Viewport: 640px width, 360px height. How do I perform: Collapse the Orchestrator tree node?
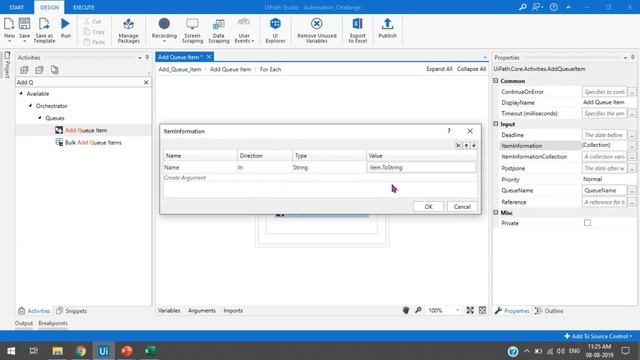coord(30,106)
